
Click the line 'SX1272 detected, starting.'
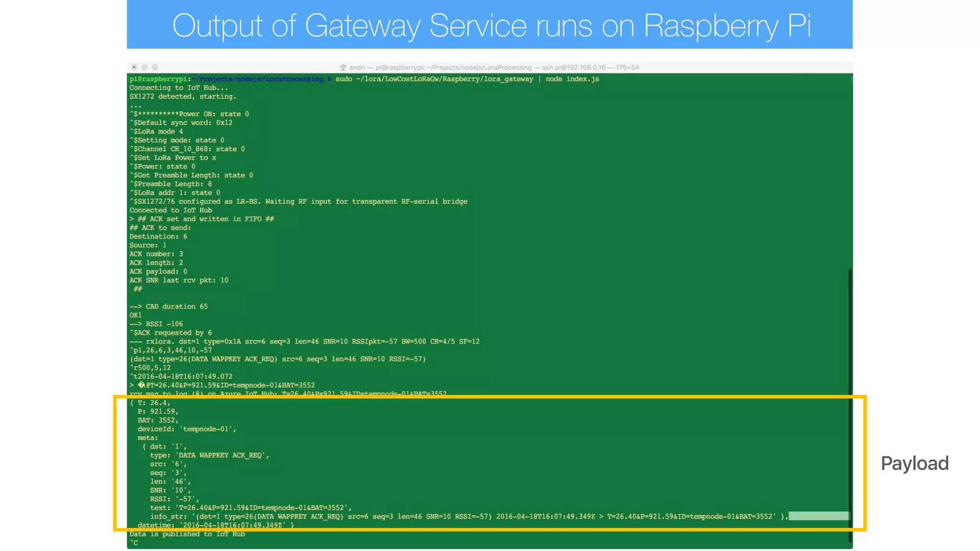coord(183,97)
